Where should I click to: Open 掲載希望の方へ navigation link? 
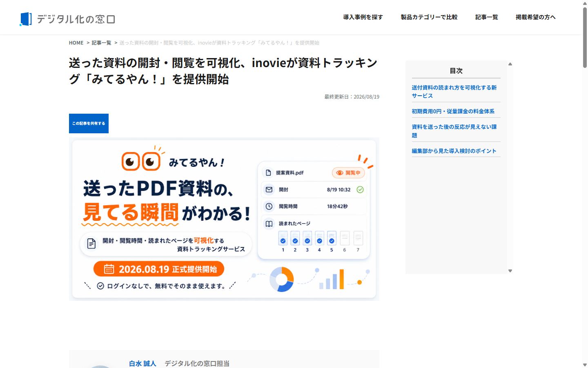[536, 17]
